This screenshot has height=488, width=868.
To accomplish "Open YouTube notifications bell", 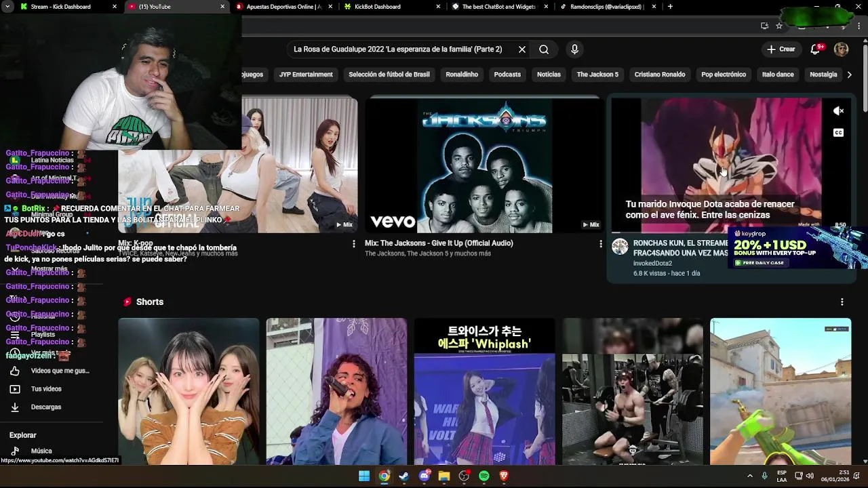I will pos(816,49).
